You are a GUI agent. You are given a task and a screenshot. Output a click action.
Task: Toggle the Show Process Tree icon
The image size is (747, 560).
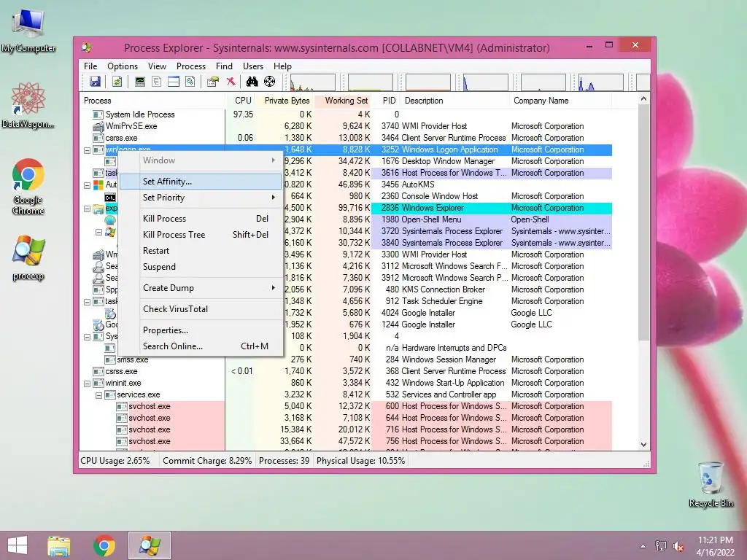pos(156,82)
